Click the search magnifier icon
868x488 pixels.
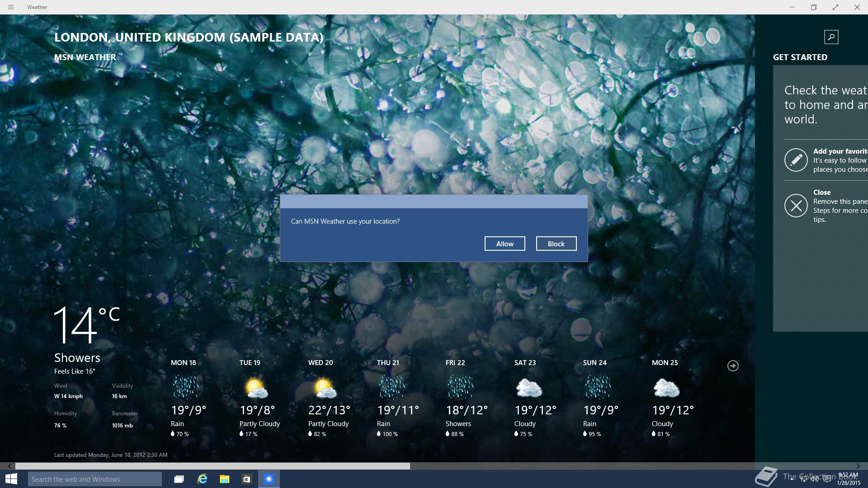[x=831, y=37]
